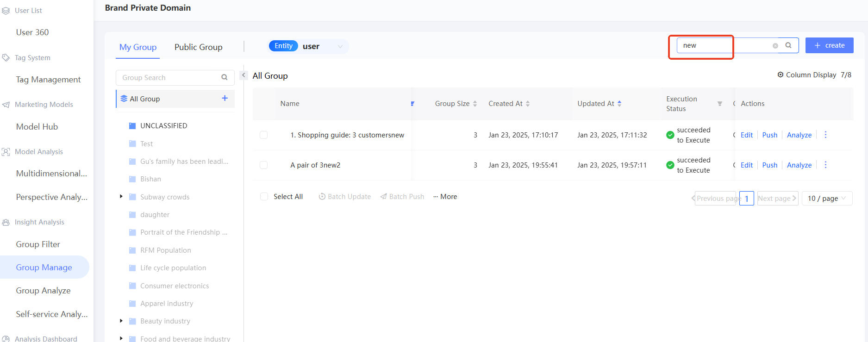The width and height of the screenshot is (868, 342).
Task: Switch to the My Group tab
Action: point(138,47)
